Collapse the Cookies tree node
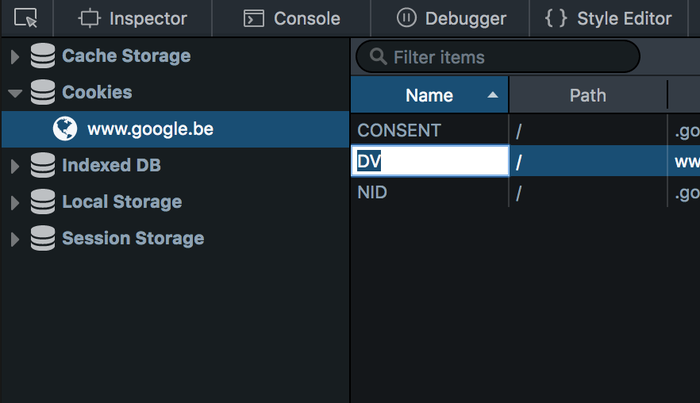This screenshot has width=700, height=403. (x=14, y=93)
